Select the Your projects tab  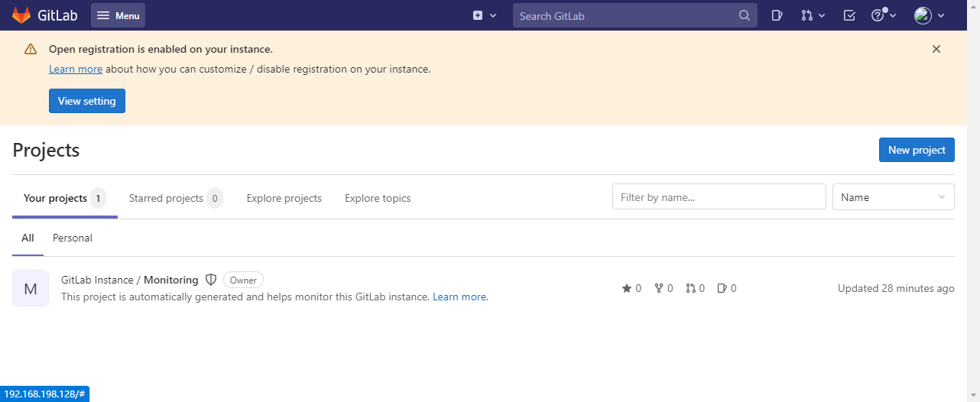pos(65,198)
